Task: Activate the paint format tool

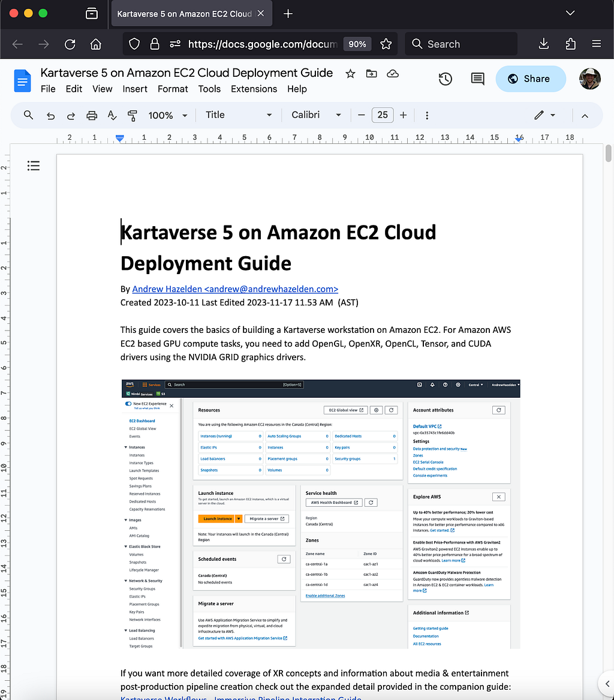Action: [132, 116]
